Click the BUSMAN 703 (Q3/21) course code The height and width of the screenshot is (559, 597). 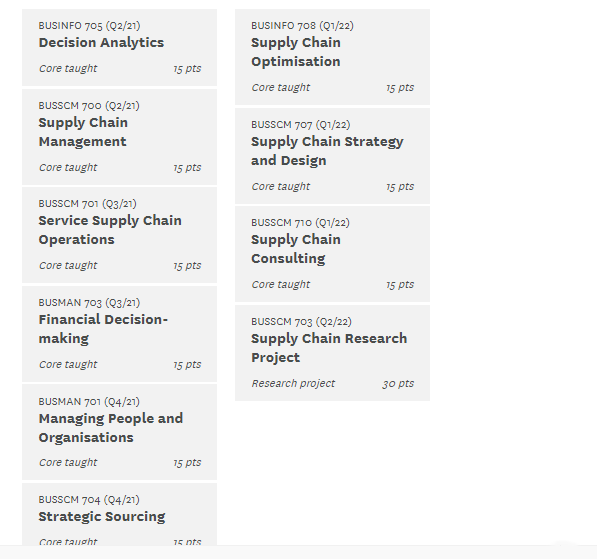(x=89, y=303)
